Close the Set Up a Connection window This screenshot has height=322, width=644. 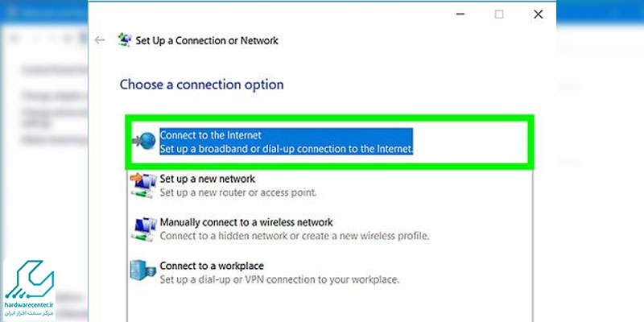coord(538,14)
